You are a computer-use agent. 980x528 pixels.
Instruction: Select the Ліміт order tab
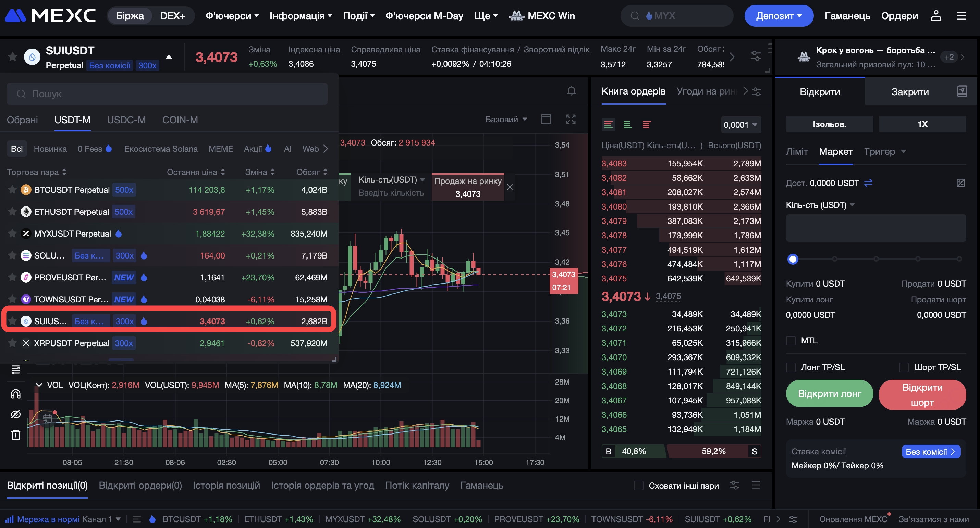click(797, 152)
